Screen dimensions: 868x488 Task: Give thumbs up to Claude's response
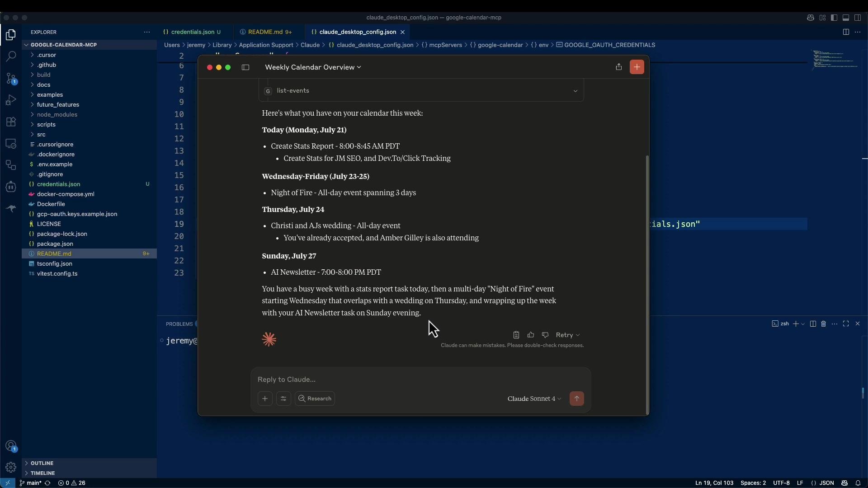(x=531, y=335)
